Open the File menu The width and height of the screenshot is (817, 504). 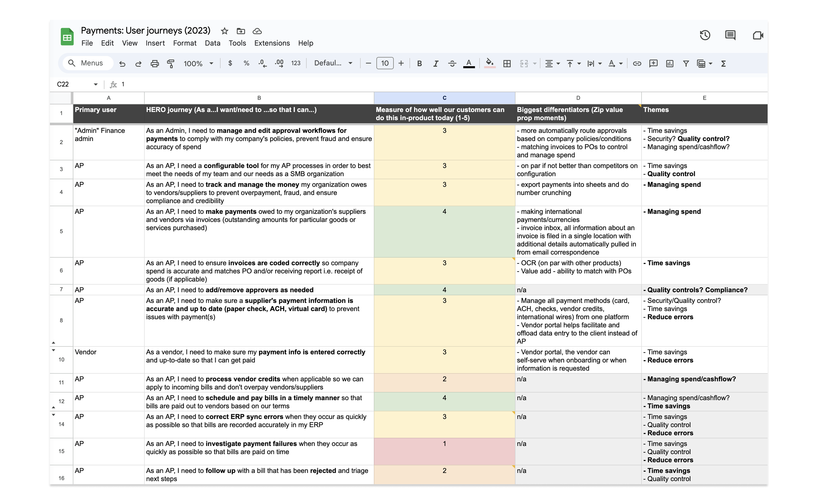[87, 43]
